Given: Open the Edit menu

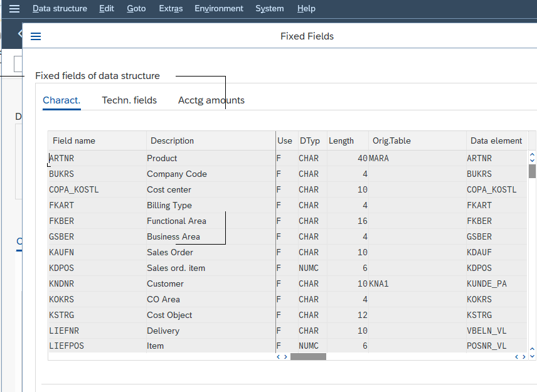Looking at the screenshot, I should click(x=107, y=9).
